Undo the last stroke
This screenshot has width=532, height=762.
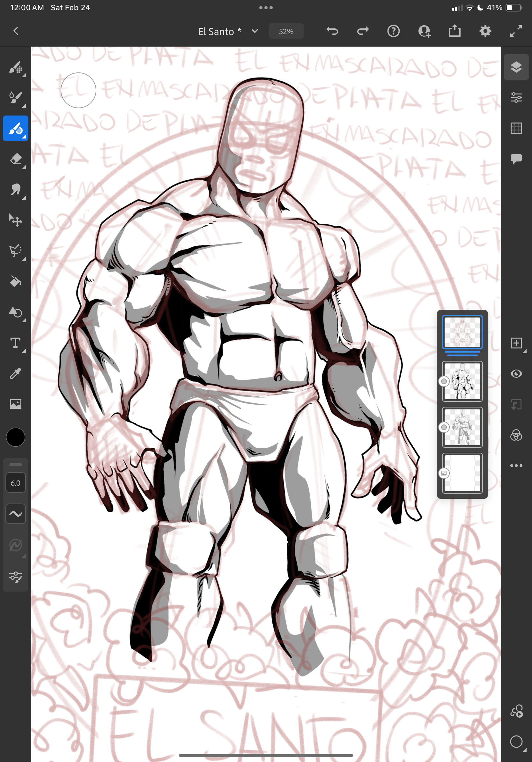(x=332, y=31)
